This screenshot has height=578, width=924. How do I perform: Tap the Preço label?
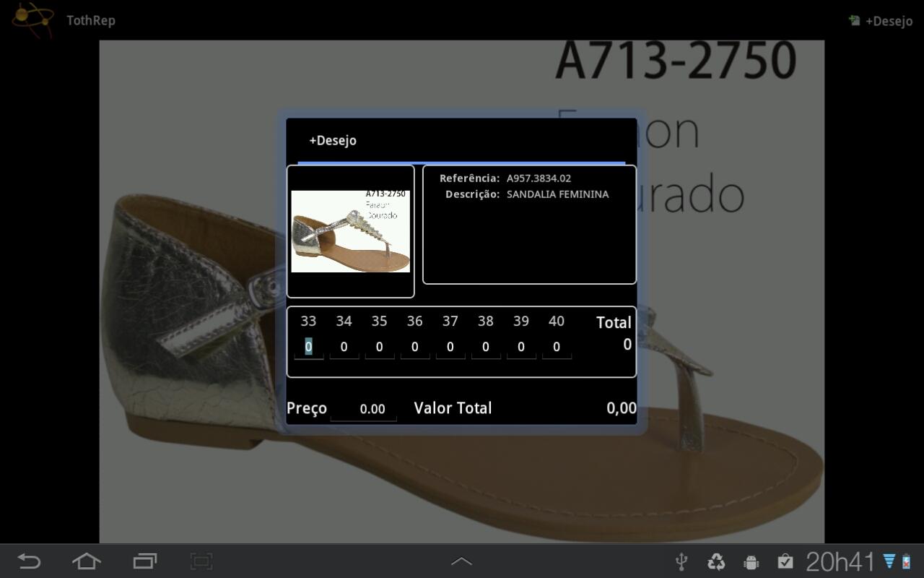coord(307,409)
